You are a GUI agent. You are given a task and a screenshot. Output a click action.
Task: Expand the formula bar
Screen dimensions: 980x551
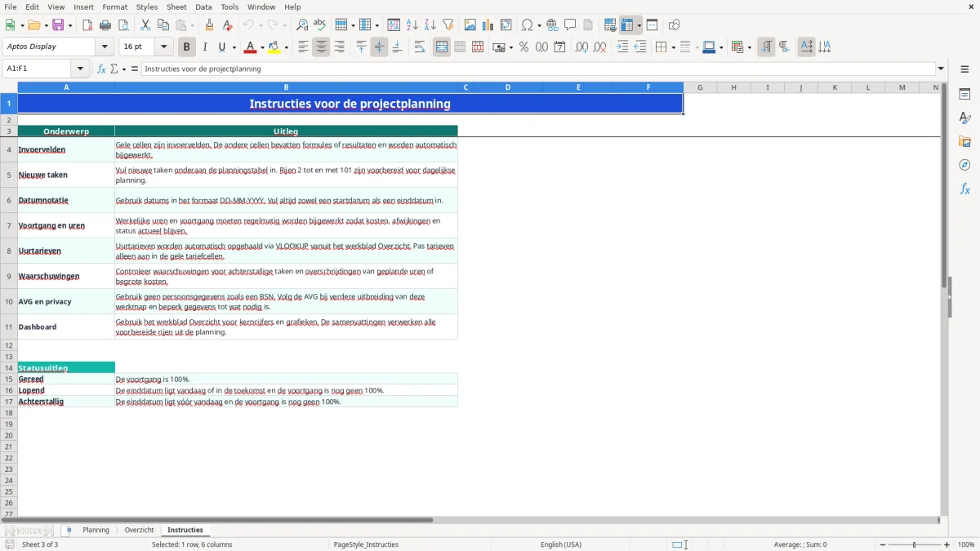point(941,69)
